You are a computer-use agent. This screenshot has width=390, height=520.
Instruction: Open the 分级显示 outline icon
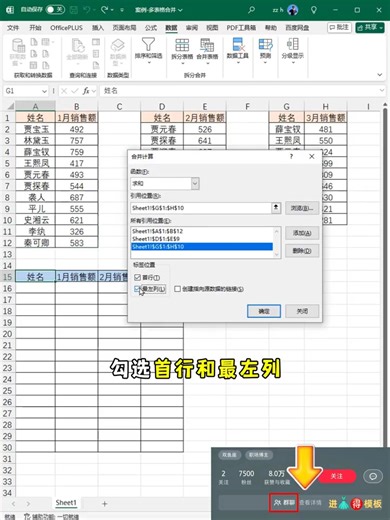(x=292, y=44)
